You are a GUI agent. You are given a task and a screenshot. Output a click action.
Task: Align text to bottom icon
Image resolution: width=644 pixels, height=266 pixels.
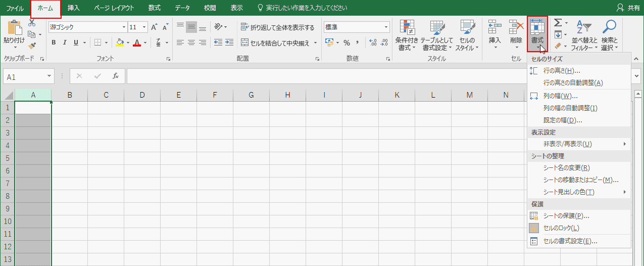[x=203, y=27]
